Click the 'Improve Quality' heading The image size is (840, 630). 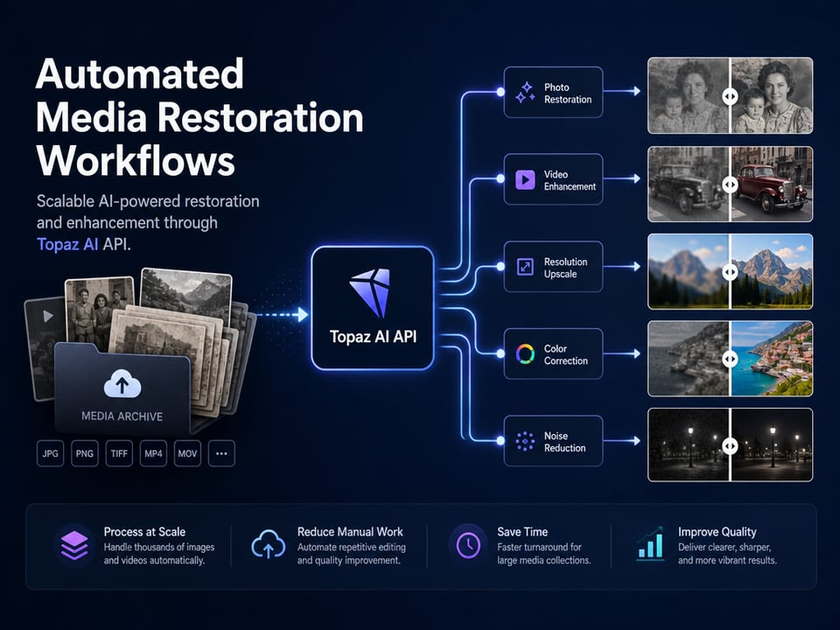point(717,532)
